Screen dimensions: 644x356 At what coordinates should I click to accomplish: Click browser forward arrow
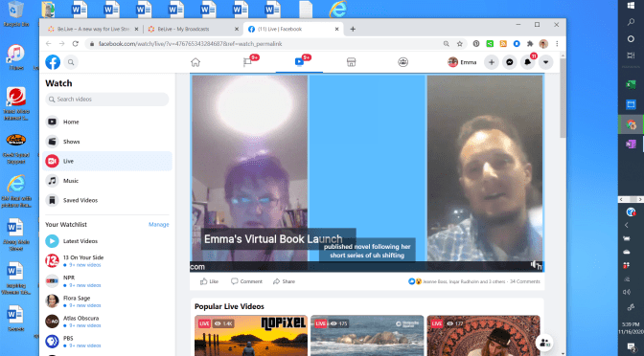click(62, 44)
